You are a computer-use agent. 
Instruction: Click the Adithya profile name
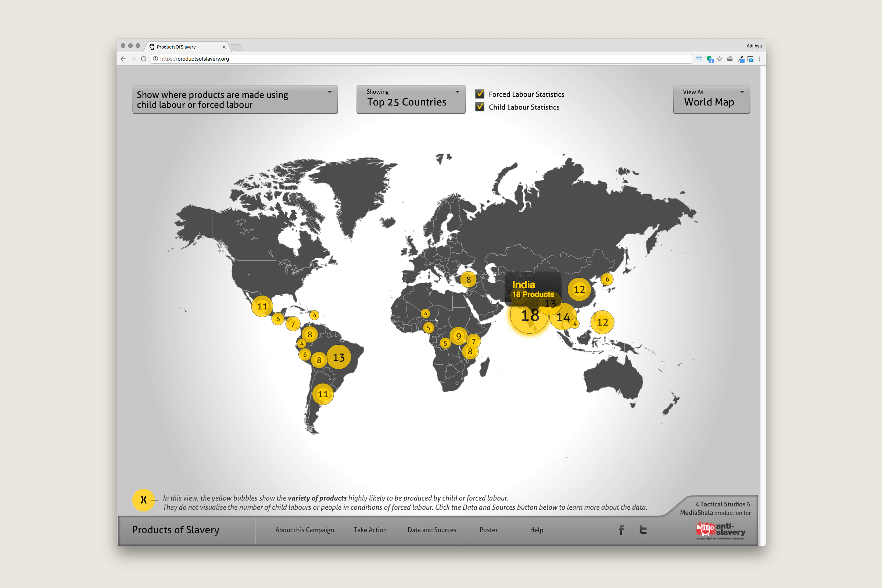click(x=754, y=46)
